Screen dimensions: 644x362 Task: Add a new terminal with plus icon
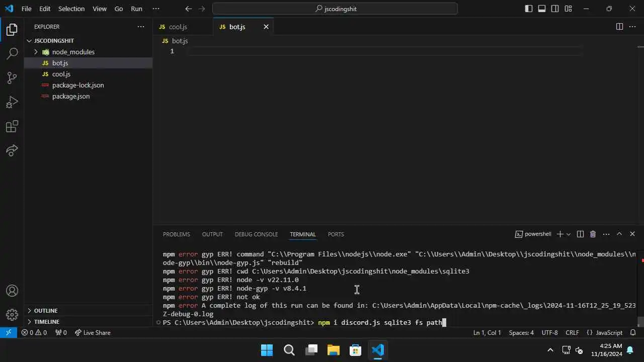tap(559, 234)
